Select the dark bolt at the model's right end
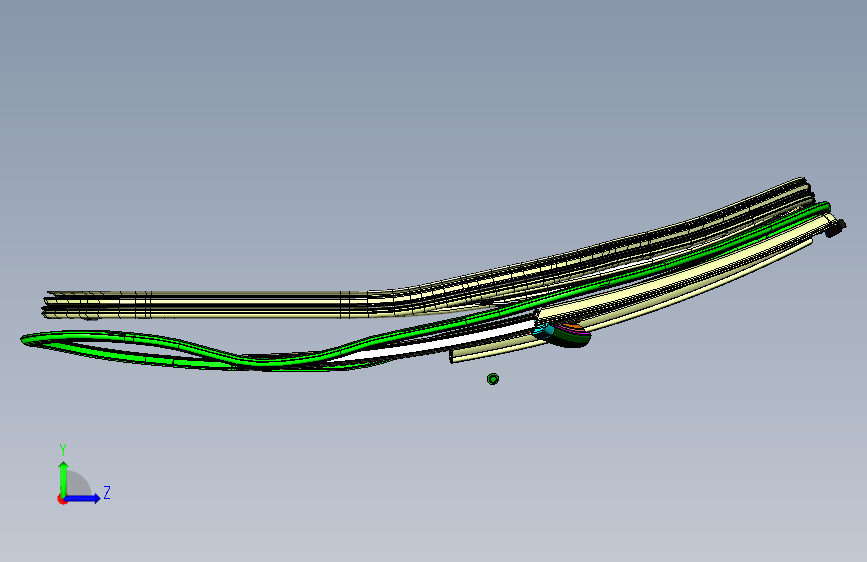The width and height of the screenshot is (867, 562). click(x=835, y=227)
